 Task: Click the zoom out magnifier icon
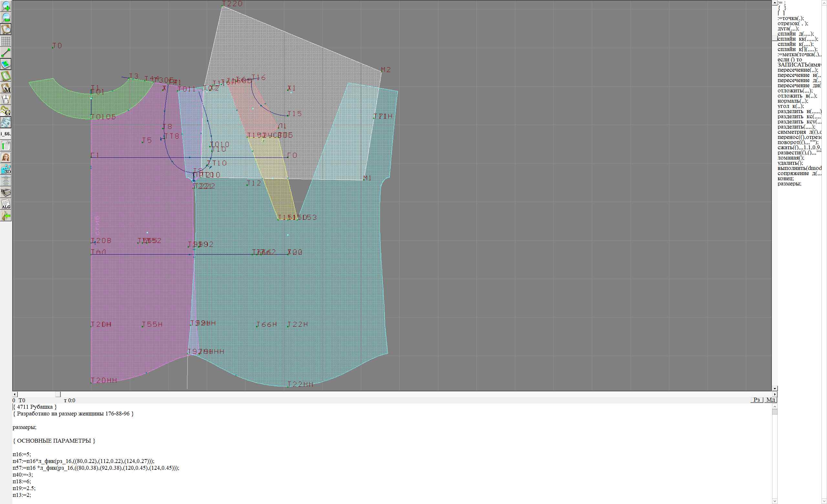click(6, 17)
